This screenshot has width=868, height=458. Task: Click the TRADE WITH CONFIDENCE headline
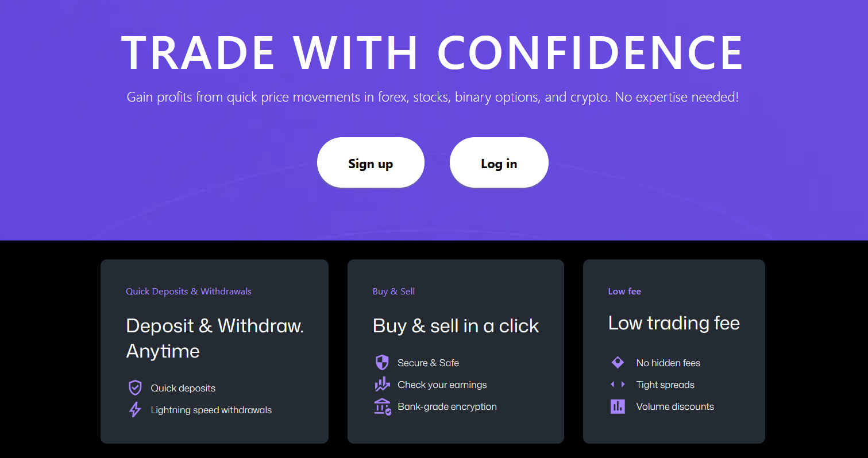point(433,53)
